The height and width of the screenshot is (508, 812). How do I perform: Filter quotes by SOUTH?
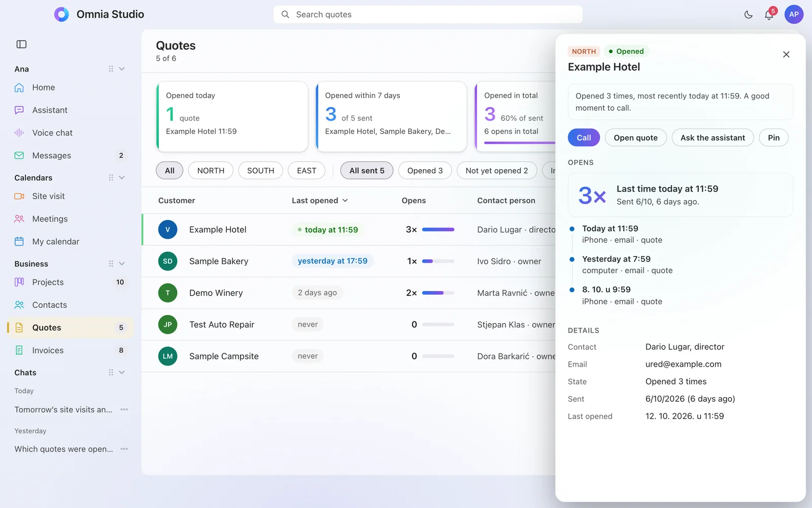coord(260,171)
